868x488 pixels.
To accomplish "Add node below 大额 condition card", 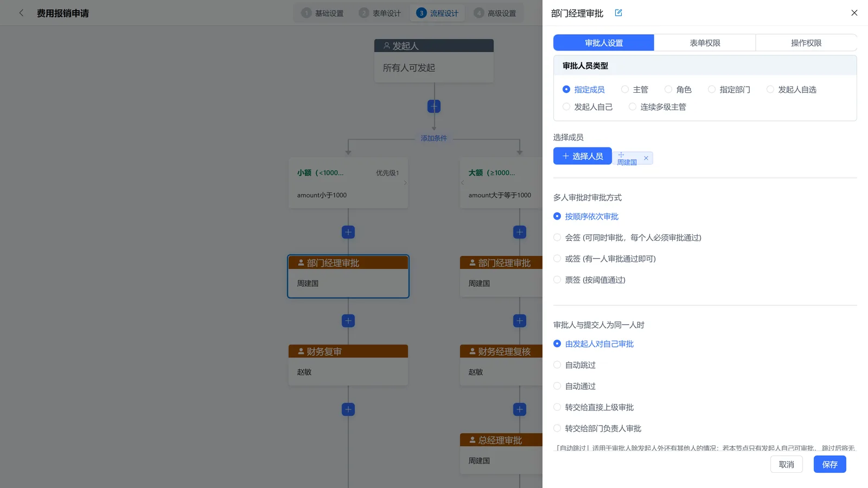I will click(x=520, y=232).
